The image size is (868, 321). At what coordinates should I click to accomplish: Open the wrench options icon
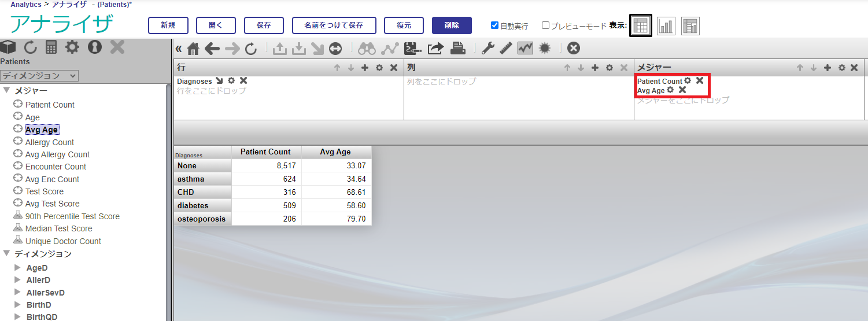coord(487,49)
